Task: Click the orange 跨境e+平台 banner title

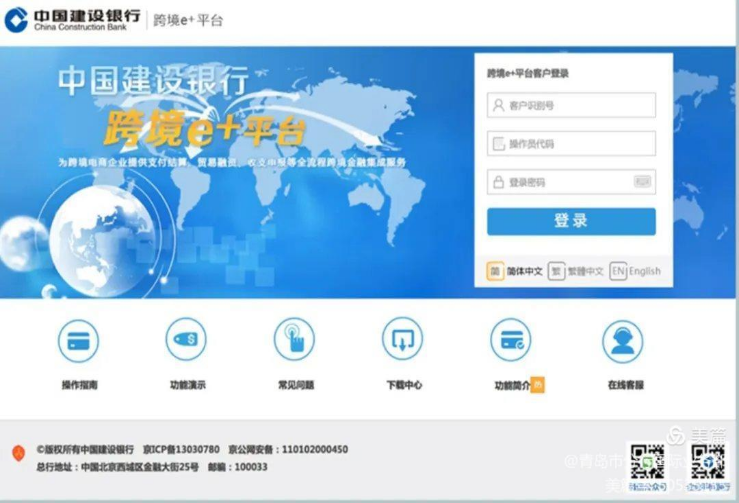Action: pos(204,128)
